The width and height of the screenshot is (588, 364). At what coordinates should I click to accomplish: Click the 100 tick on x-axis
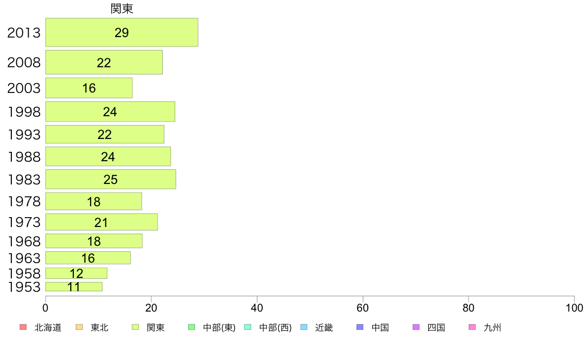pos(574,308)
